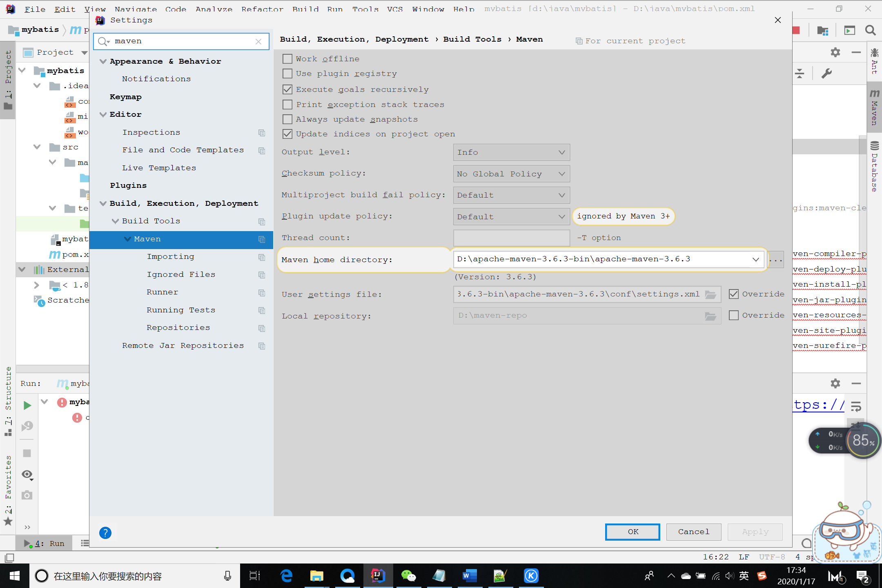Open the settings Help question mark
The height and width of the screenshot is (588, 882).
[105, 532]
